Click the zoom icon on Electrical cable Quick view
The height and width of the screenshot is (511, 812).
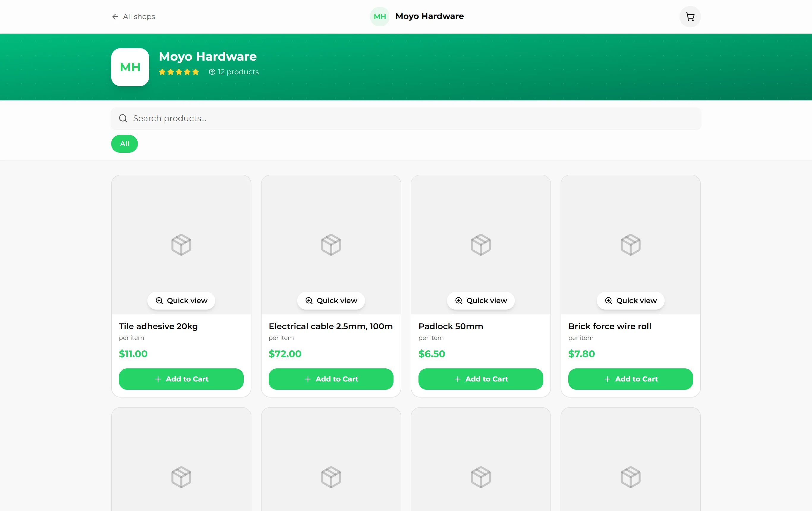click(x=309, y=301)
